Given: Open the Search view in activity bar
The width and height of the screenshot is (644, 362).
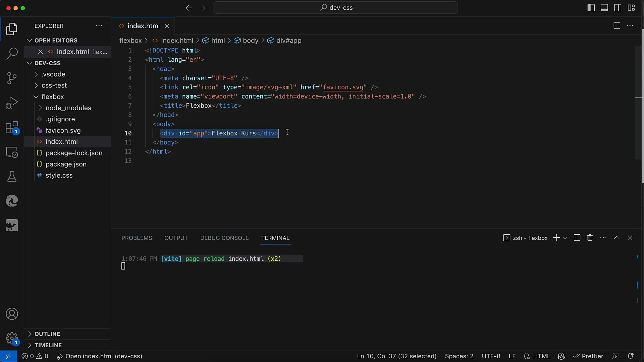Looking at the screenshot, I should (x=12, y=53).
